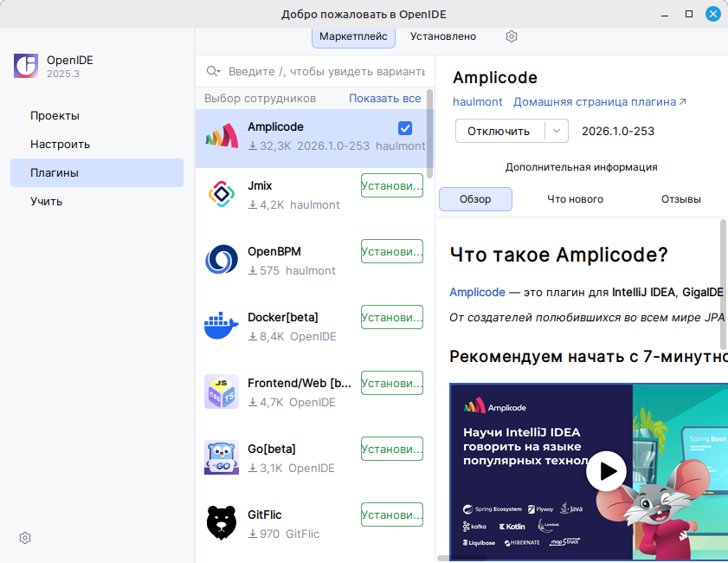The image size is (728, 563).
Task: Select the Go[beta] plugin name
Action: click(272, 450)
